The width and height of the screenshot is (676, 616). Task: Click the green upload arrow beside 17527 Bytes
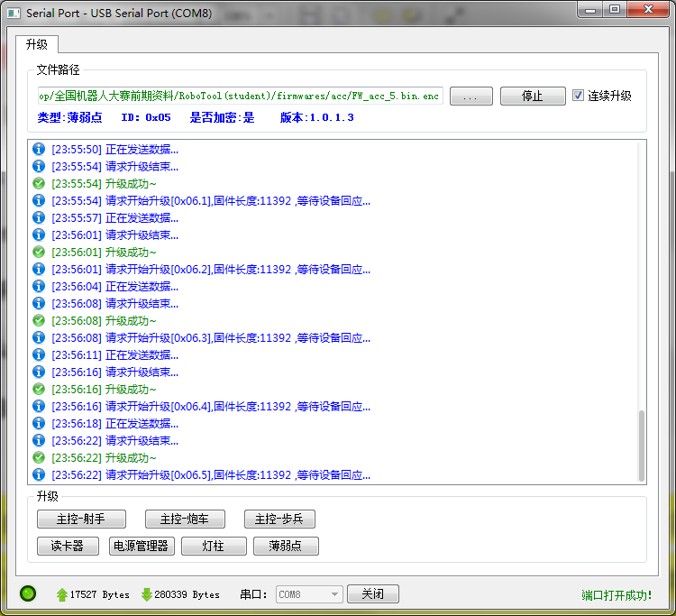61,594
